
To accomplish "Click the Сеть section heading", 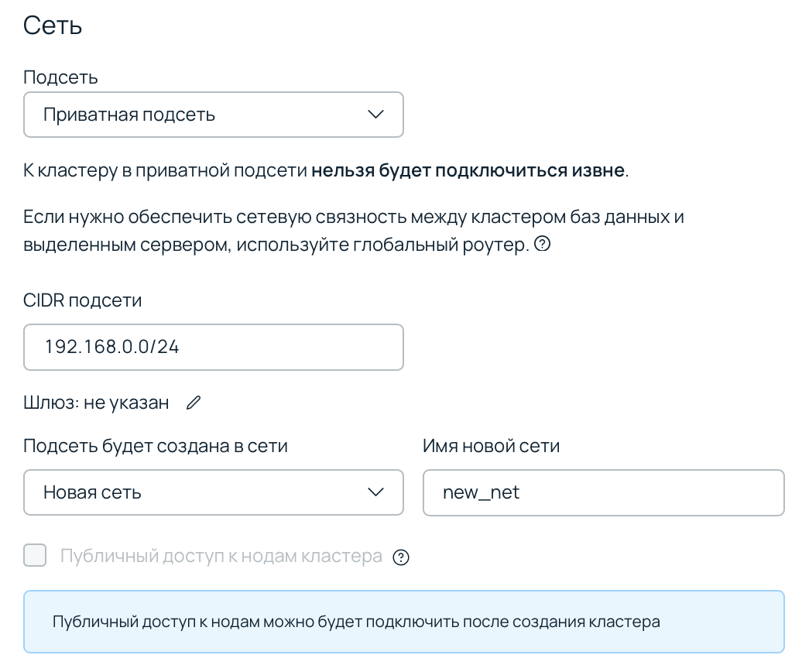I will pos(52,24).
